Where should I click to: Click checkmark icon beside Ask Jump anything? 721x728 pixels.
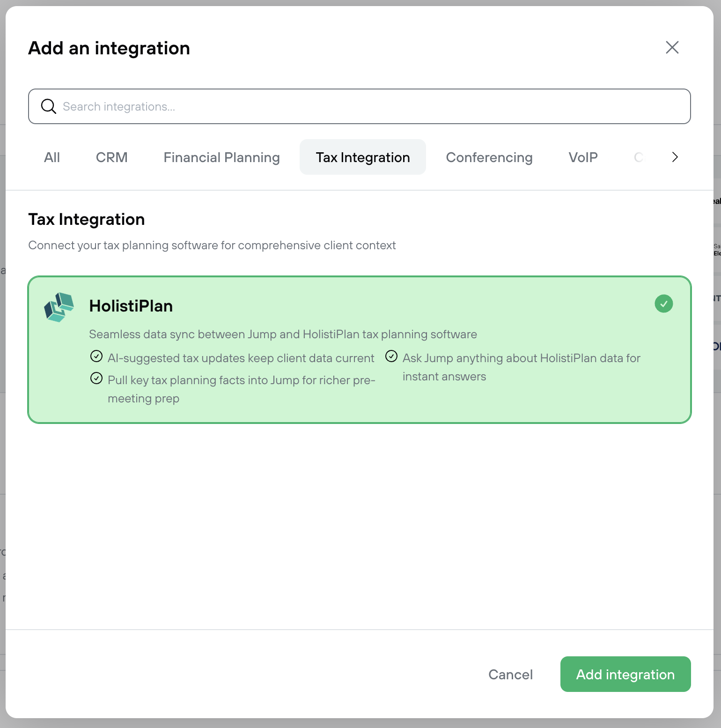[x=391, y=357]
